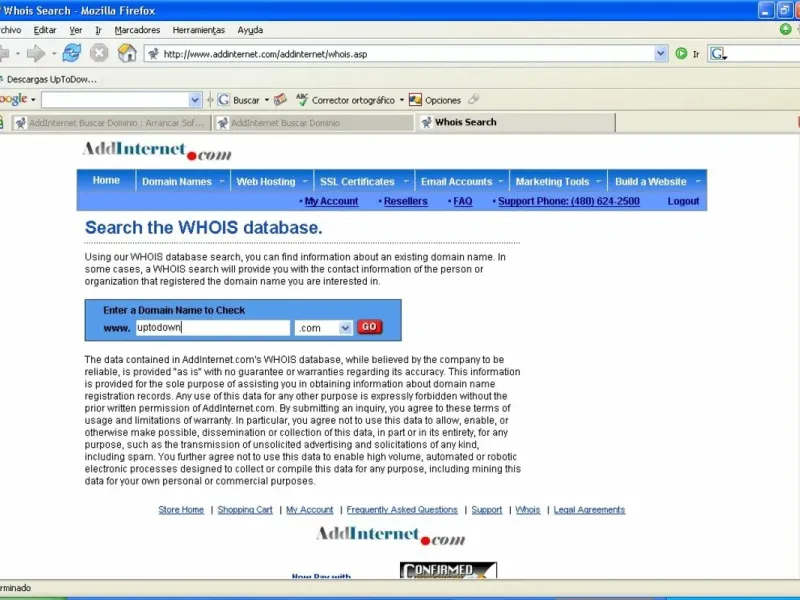800x600 pixels.
Task: Open the Herramientas menu
Action: (198, 30)
